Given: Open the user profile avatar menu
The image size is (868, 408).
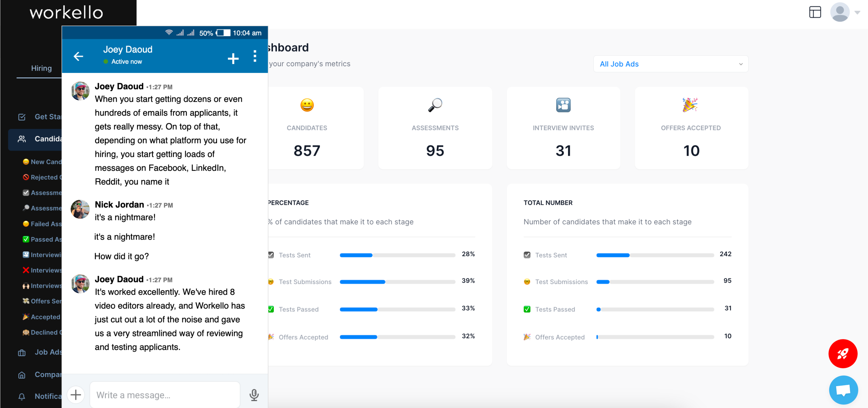Looking at the screenshot, I should [840, 12].
